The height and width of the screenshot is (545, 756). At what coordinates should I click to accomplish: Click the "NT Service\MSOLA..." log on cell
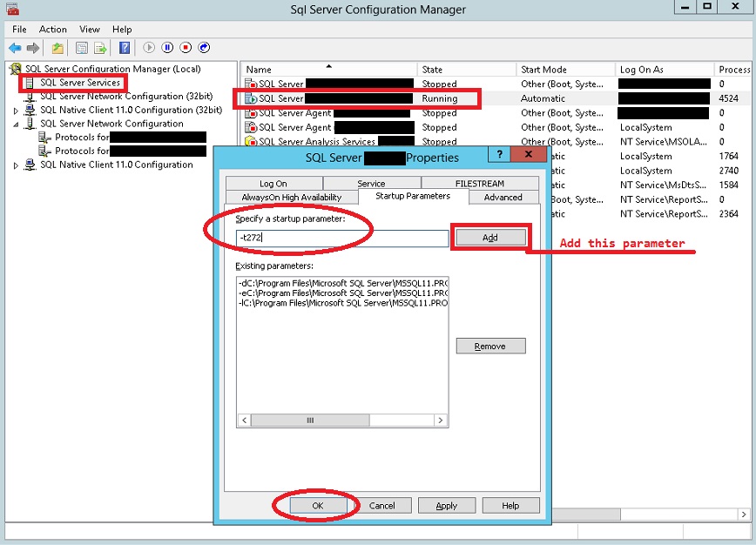664,142
